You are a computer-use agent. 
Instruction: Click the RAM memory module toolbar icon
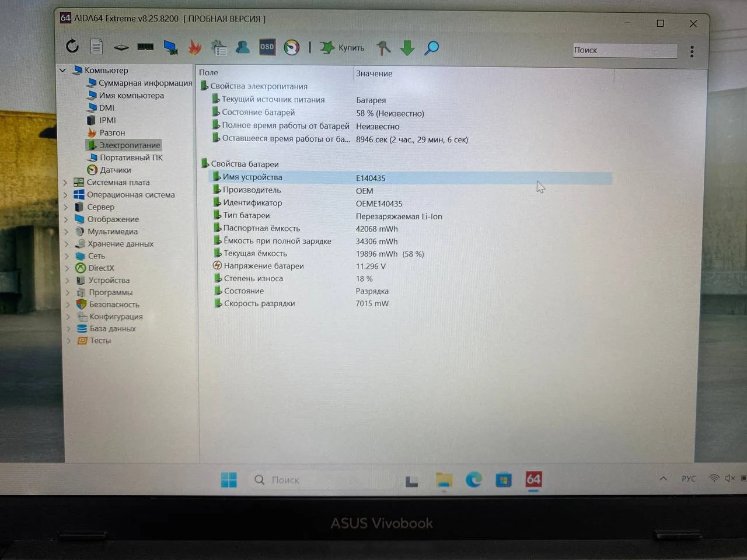point(145,47)
